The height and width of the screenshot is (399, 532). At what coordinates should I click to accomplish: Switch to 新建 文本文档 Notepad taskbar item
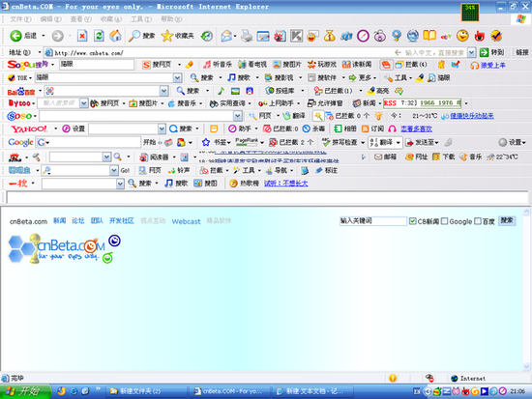click(x=312, y=391)
